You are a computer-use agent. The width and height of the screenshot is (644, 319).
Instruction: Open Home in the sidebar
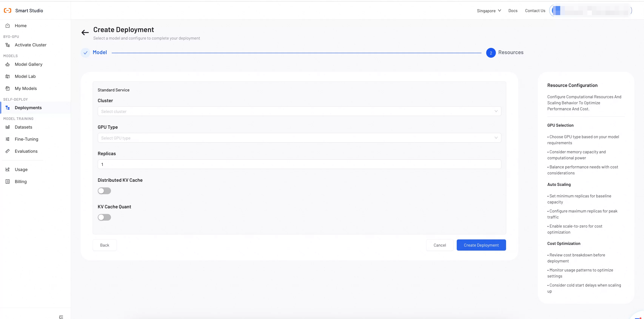tap(35, 25)
